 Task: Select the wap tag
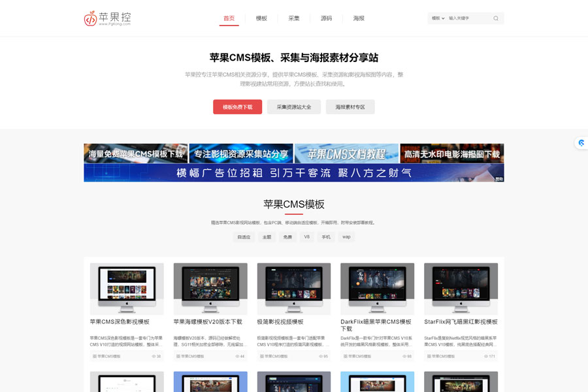click(346, 237)
